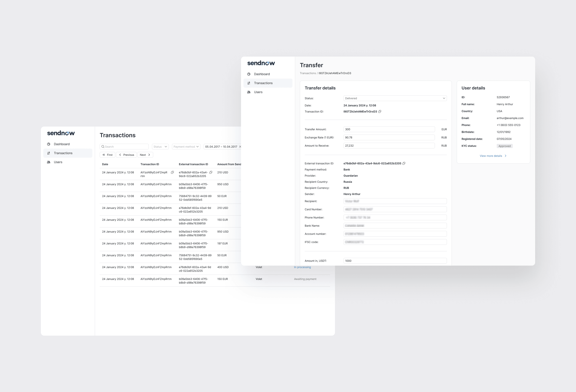Open Dashboard in the left Transactions sidebar
This screenshot has width=576, height=392.
click(62, 144)
